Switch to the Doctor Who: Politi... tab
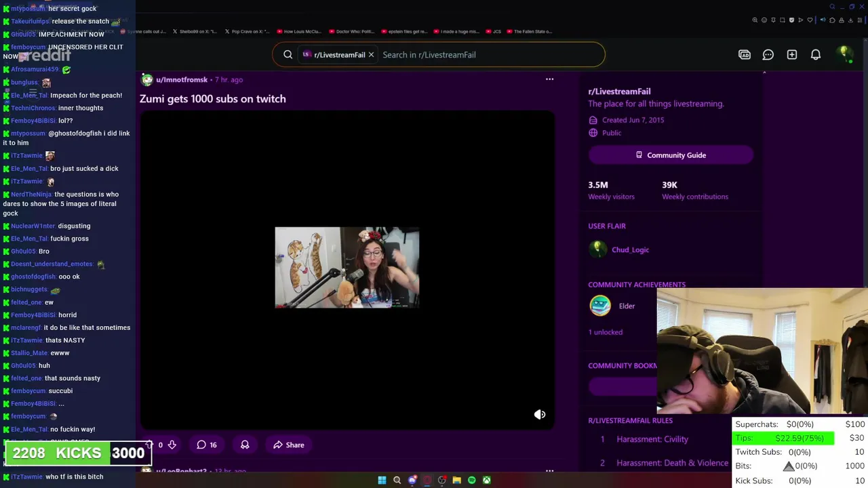This screenshot has height=488, width=868. click(x=351, y=31)
